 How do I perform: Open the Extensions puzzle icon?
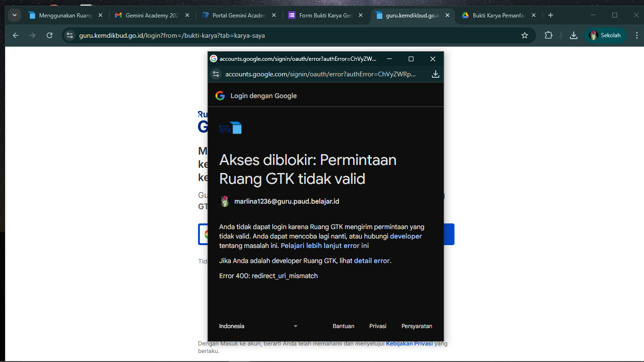click(548, 35)
